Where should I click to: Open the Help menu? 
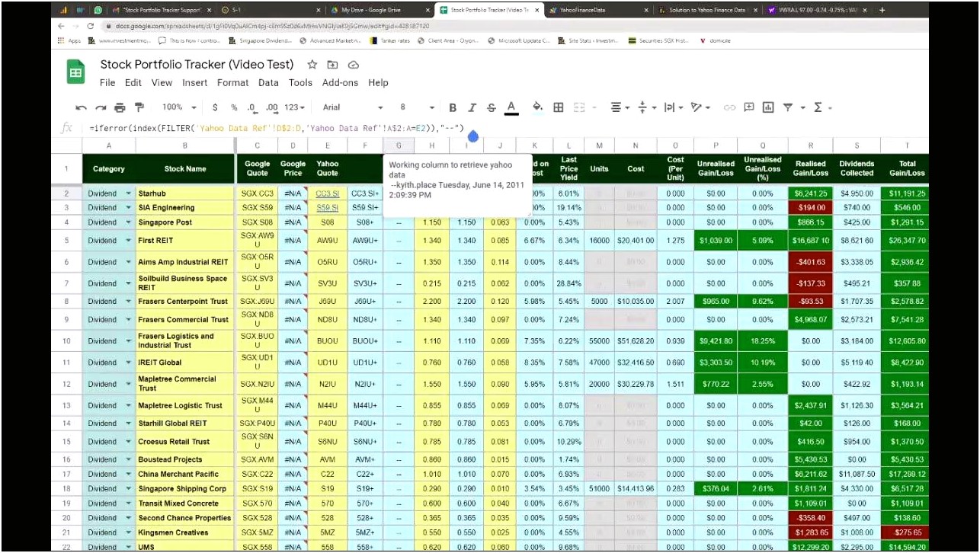coord(378,82)
